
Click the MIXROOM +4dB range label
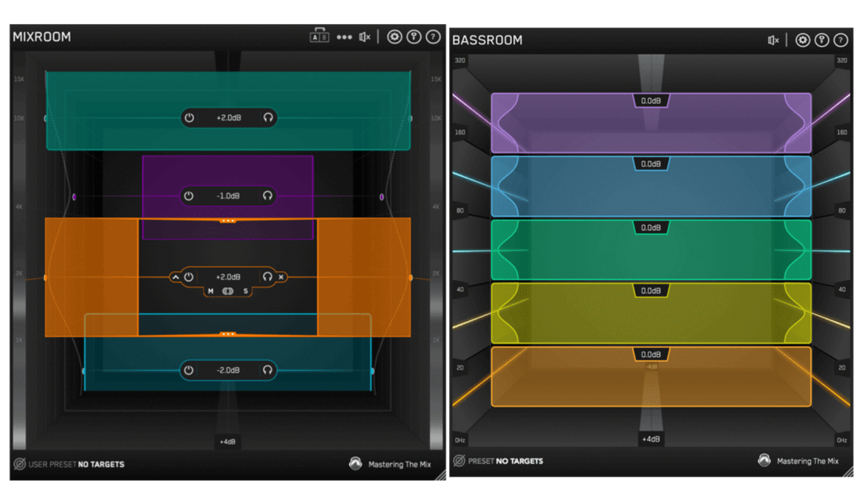pos(228,442)
